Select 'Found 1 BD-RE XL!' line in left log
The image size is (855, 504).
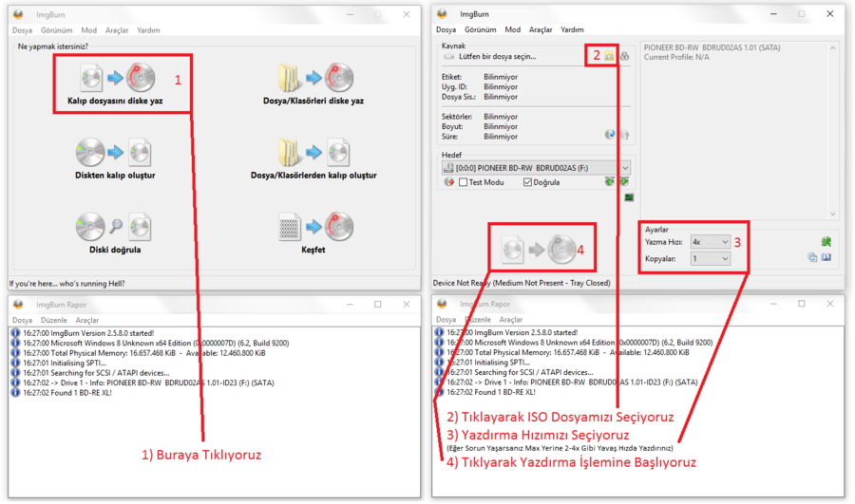[x=67, y=393]
